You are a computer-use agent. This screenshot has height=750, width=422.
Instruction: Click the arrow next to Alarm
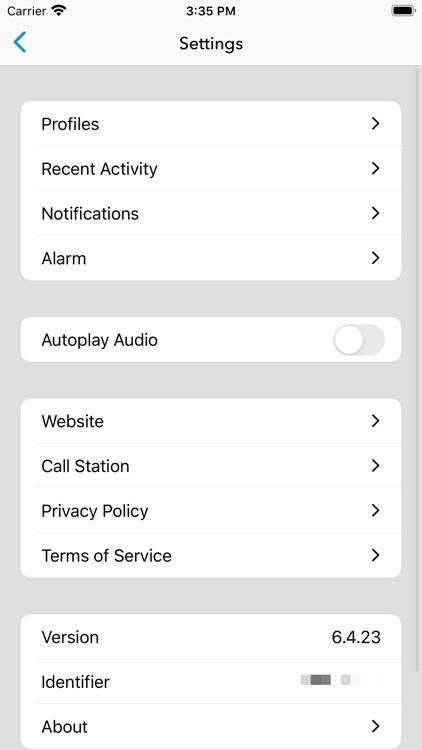[x=376, y=258]
